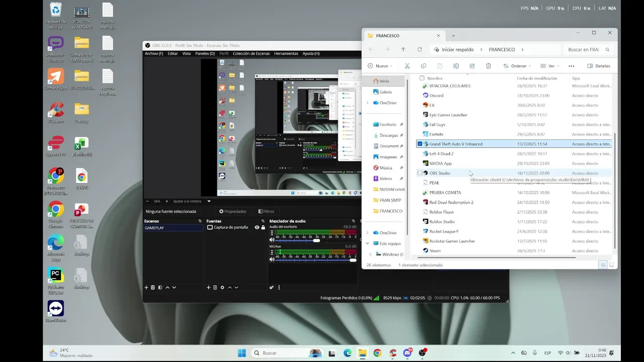Zoom out the OBS preview with minus
644x362 pixels.
click(147, 201)
